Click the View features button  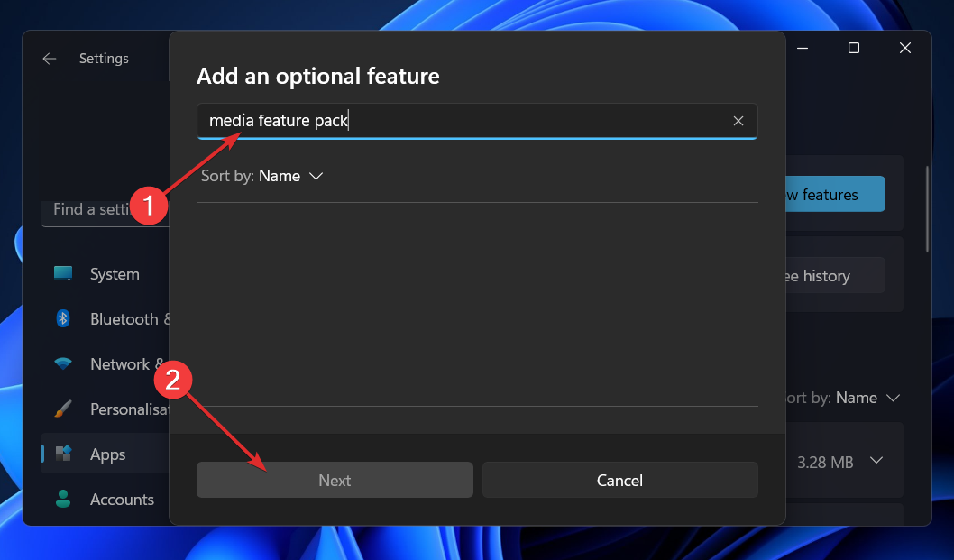tap(835, 194)
